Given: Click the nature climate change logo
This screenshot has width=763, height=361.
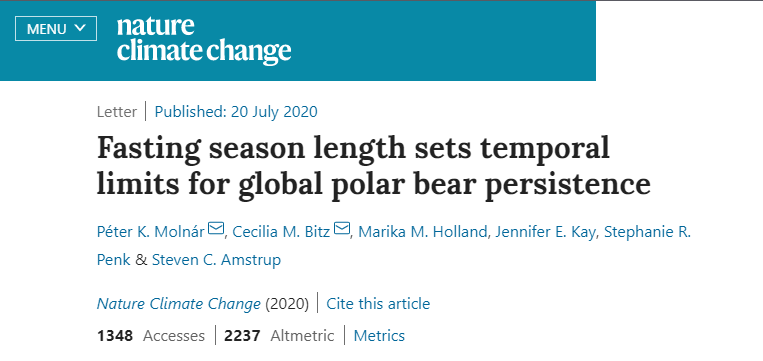Looking at the screenshot, I should tap(204, 40).
